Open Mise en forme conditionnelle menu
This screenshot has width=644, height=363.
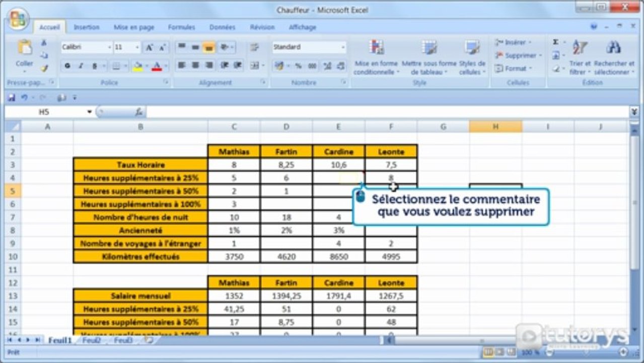[376, 57]
